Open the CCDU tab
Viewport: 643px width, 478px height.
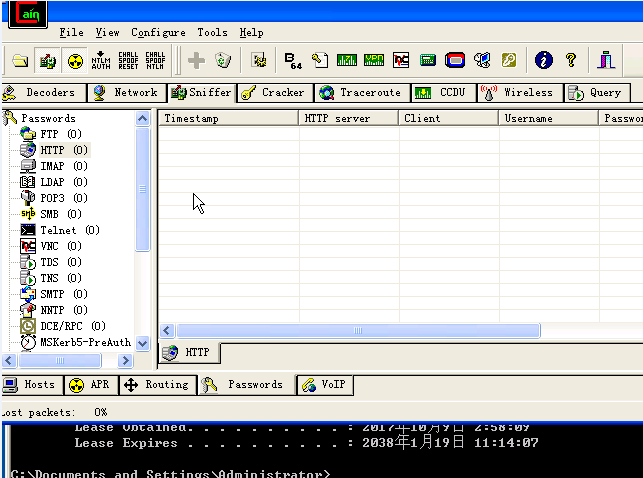(x=444, y=93)
